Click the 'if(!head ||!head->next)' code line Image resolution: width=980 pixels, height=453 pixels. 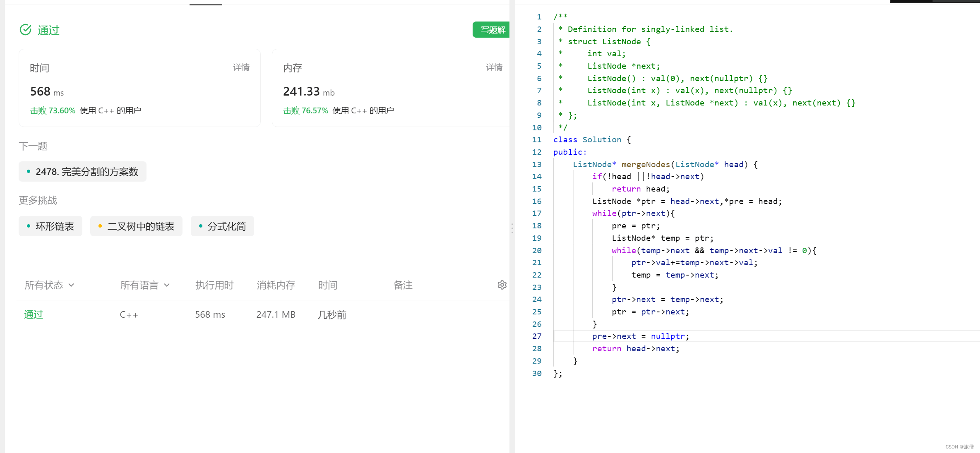[648, 177]
